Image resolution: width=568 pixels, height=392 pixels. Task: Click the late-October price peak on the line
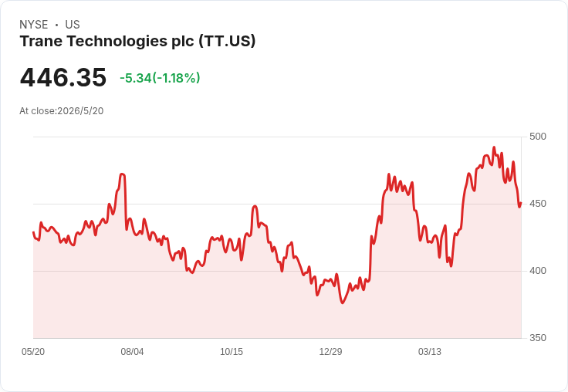click(x=255, y=206)
